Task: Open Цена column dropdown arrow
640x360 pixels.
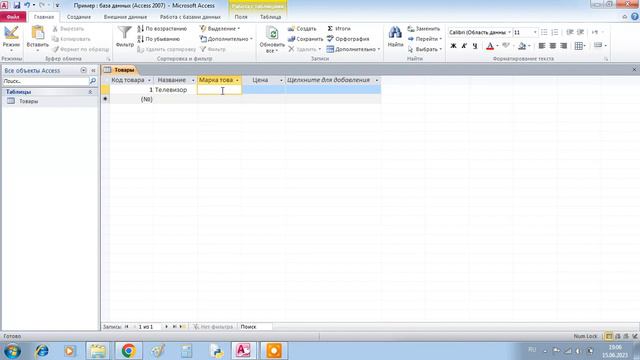Action: pos(281,80)
